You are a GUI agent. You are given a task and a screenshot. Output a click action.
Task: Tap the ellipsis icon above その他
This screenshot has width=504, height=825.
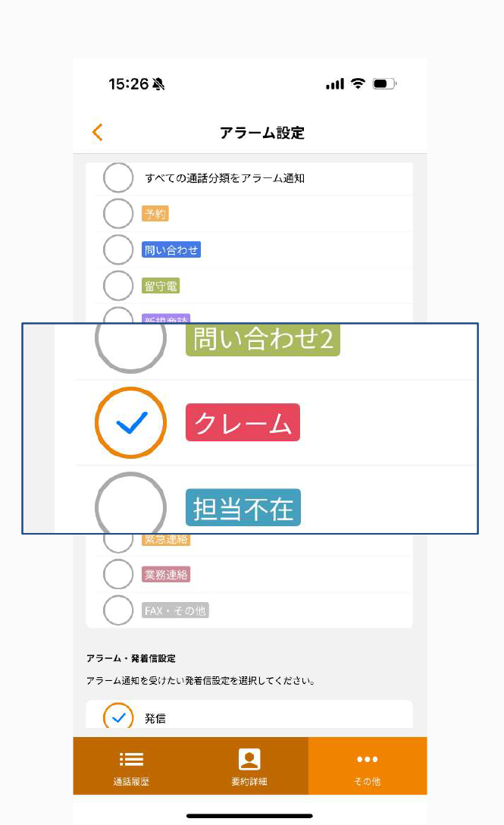368,758
